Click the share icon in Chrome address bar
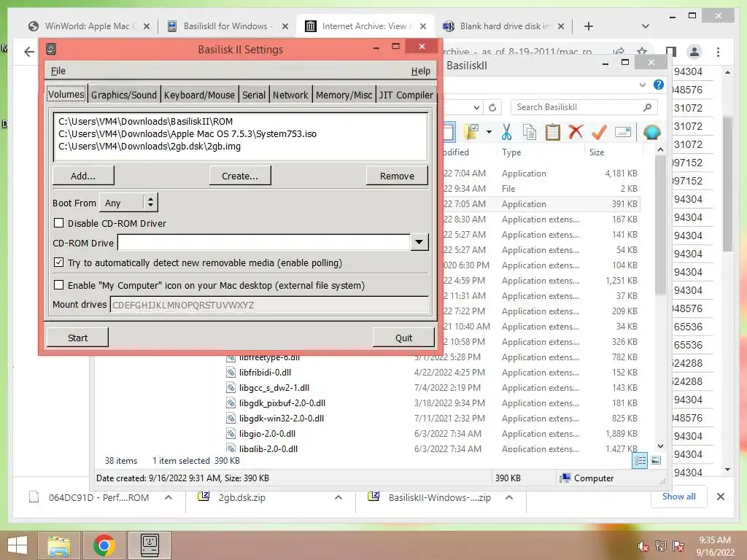Viewport: 747px width, 560px height. pyautogui.click(x=619, y=51)
